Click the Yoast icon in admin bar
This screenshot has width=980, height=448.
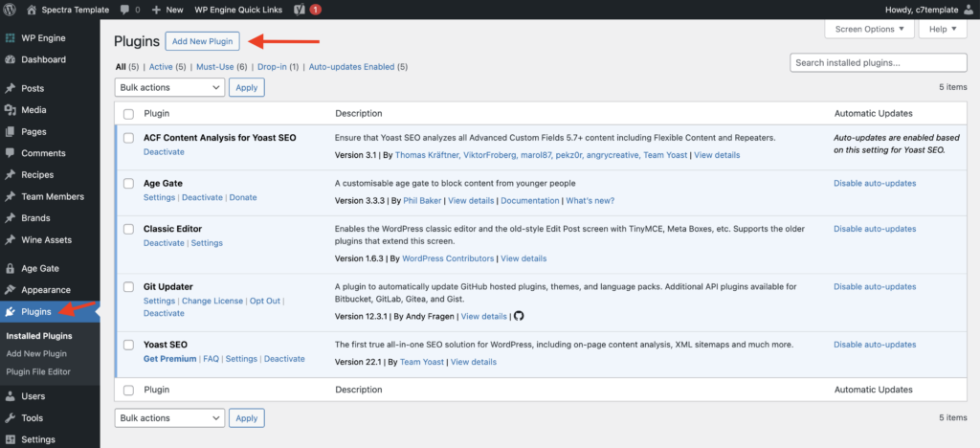click(x=299, y=10)
